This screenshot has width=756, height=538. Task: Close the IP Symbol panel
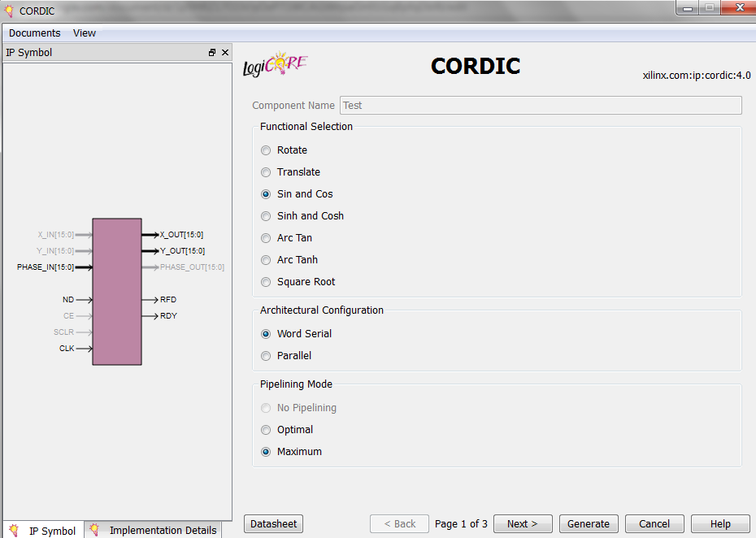pos(225,53)
